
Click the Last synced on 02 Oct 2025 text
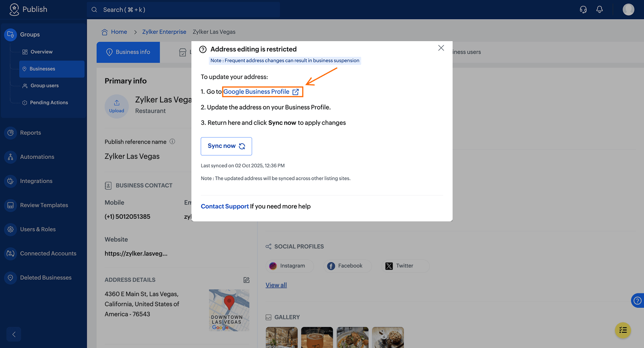(243, 166)
